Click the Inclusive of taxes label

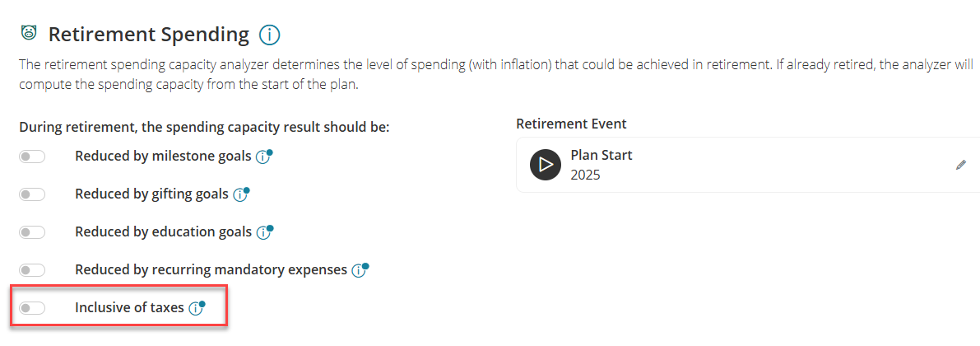click(x=129, y=308)
